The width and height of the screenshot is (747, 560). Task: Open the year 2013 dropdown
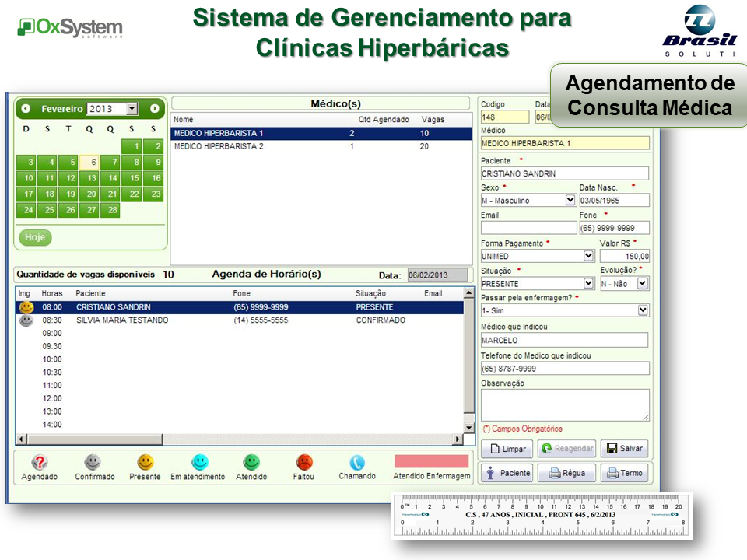[132, 110]
